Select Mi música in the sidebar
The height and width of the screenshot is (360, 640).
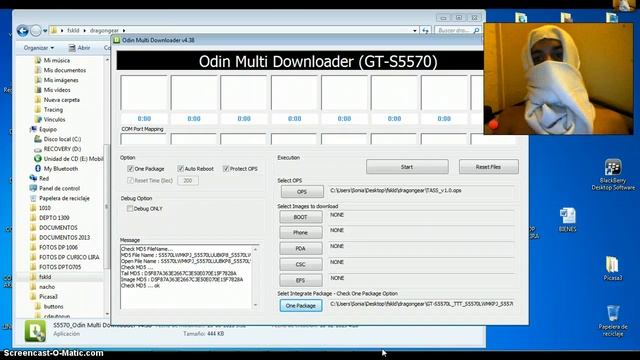(x=56, y=60)
